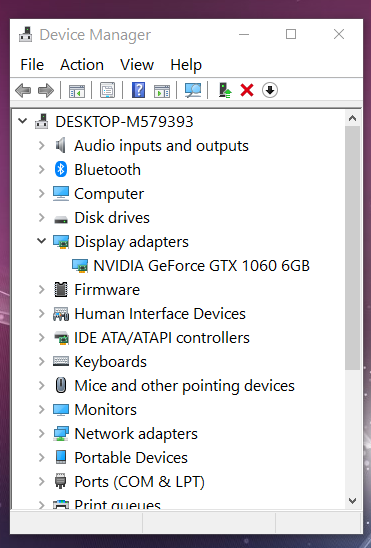Image resolution: width=371 pixels, height=548 pixels.
Task: Select the Human Interface Devices icon
Action: (61, 313)
